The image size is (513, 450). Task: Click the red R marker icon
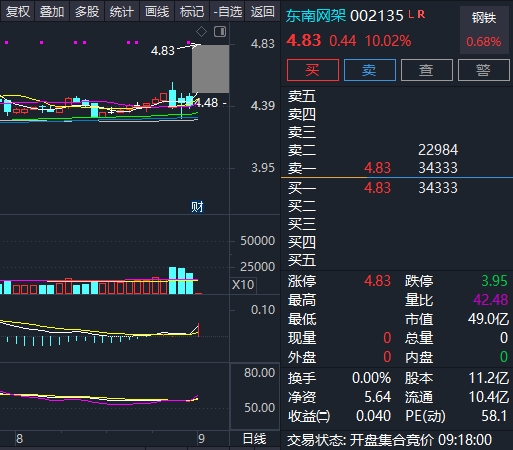(x=421, y=14)
